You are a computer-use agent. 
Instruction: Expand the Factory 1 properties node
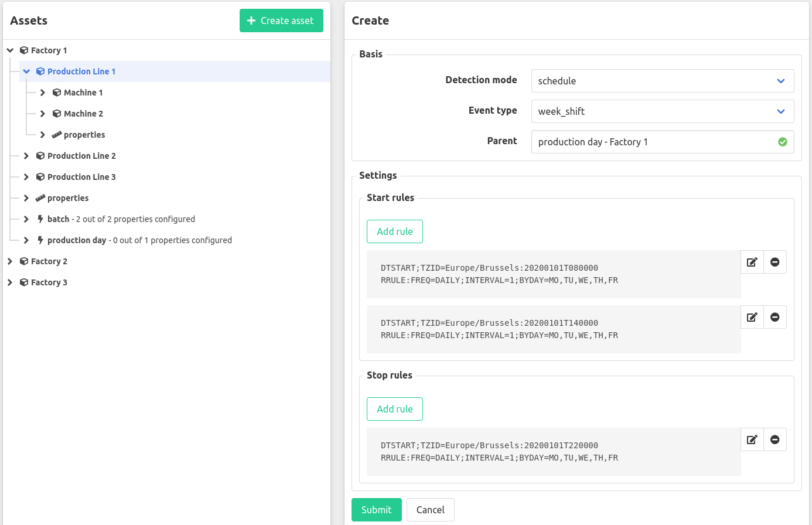[26, 198]
